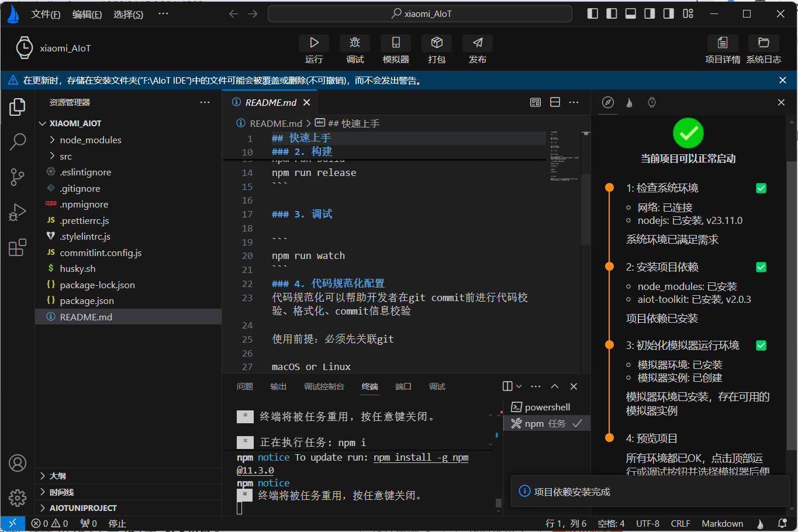The width and height of the screenshot is (798, 532).
Task: Open customize layout button
Action: 688,13
